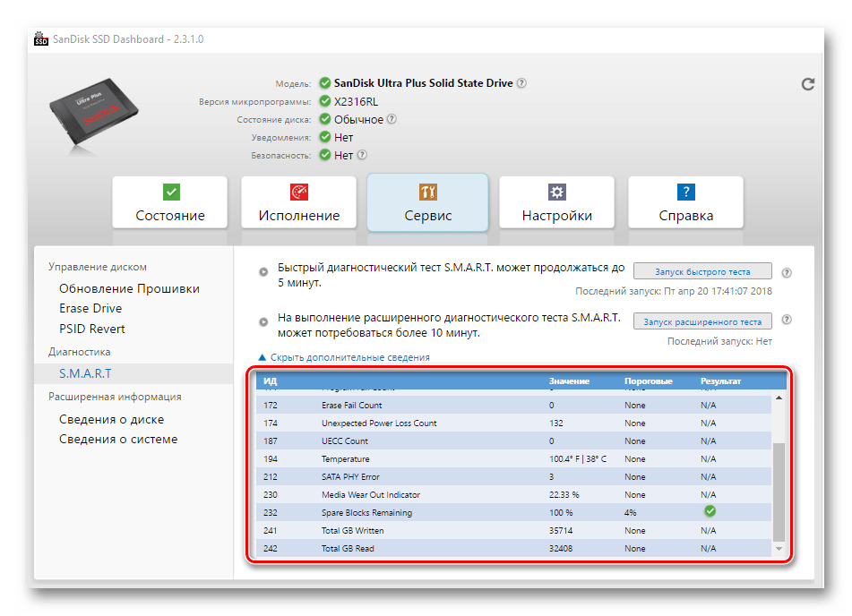
Task: Select the UECC Count row
Action: tap(514, 441)
